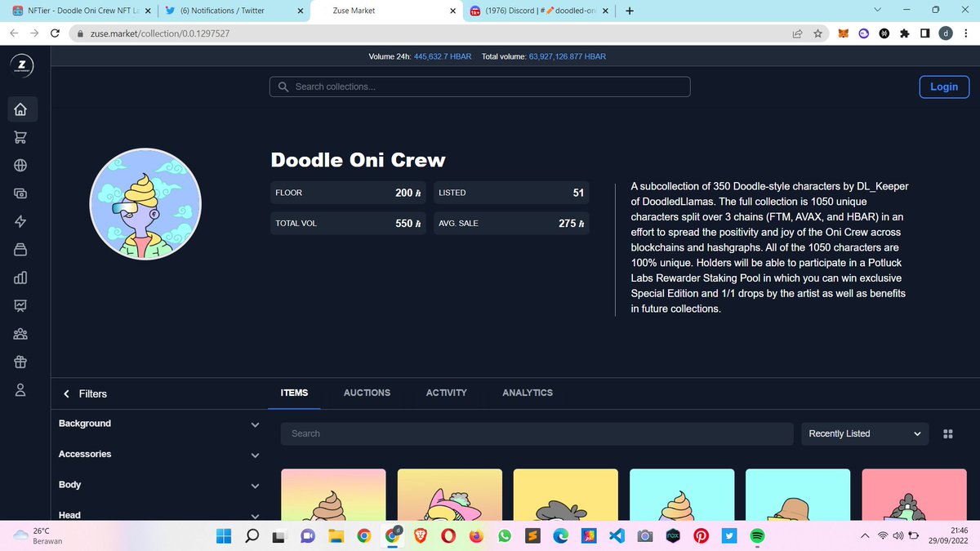This screenshot has height=551, width=980.
Task: Select the ITEMS tab
Action: tap(294, 393)
